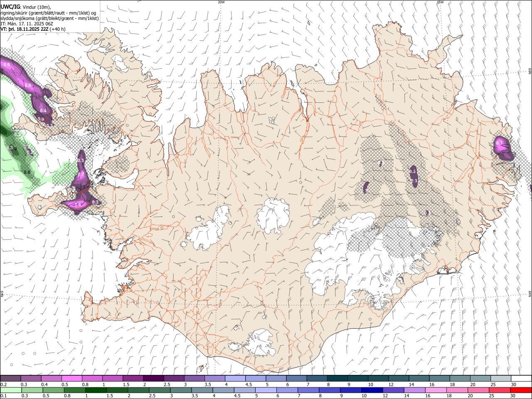Select the dark teal snow swatch at 8
Viewport: 532px width, 399px height.
337,378
